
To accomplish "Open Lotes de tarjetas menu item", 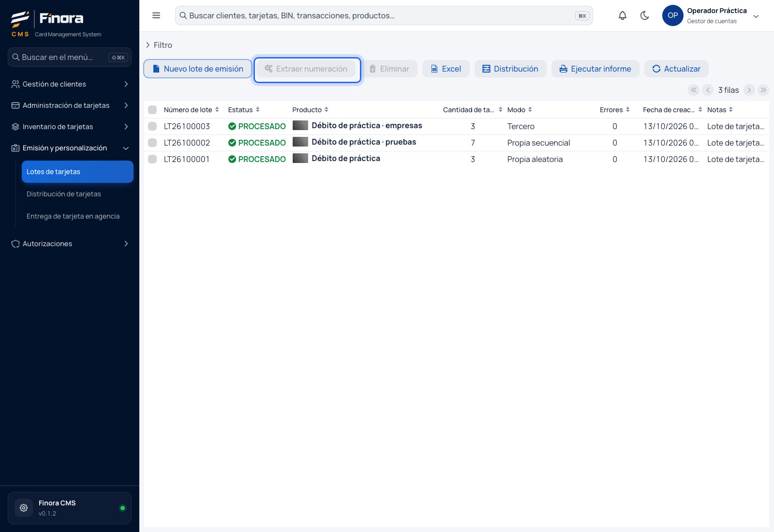I will coord(77,172).
